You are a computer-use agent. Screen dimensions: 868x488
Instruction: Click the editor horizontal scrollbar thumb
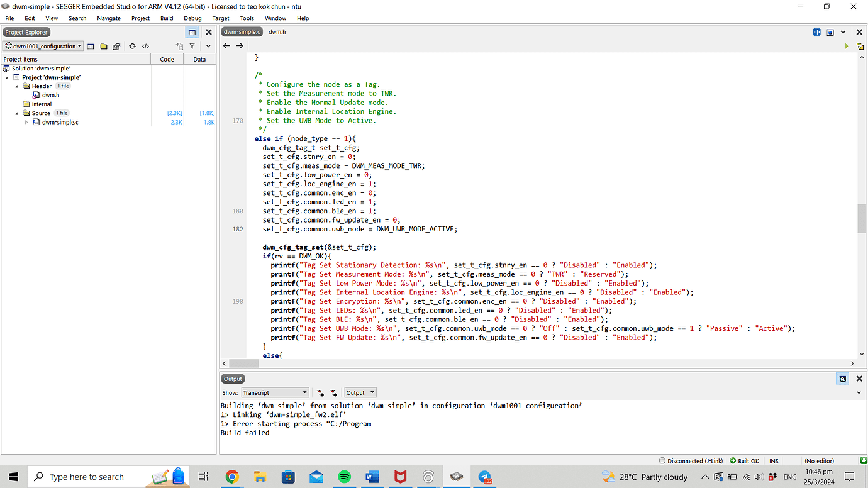(243, 363)
